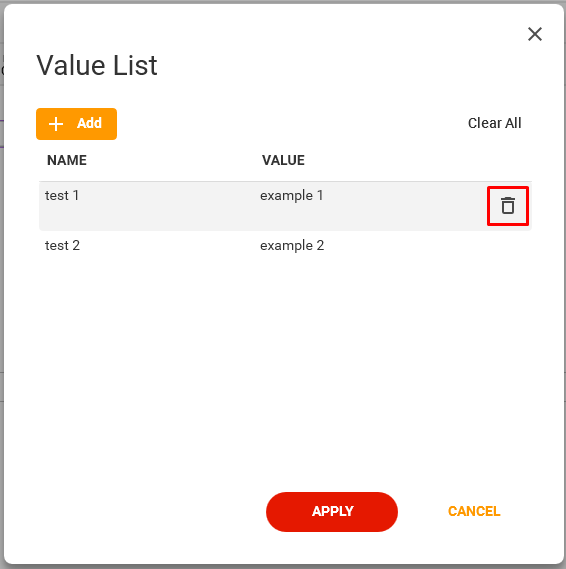Select the example 2 value cell
The image size is (566, 569).
(x=292, y=246)
